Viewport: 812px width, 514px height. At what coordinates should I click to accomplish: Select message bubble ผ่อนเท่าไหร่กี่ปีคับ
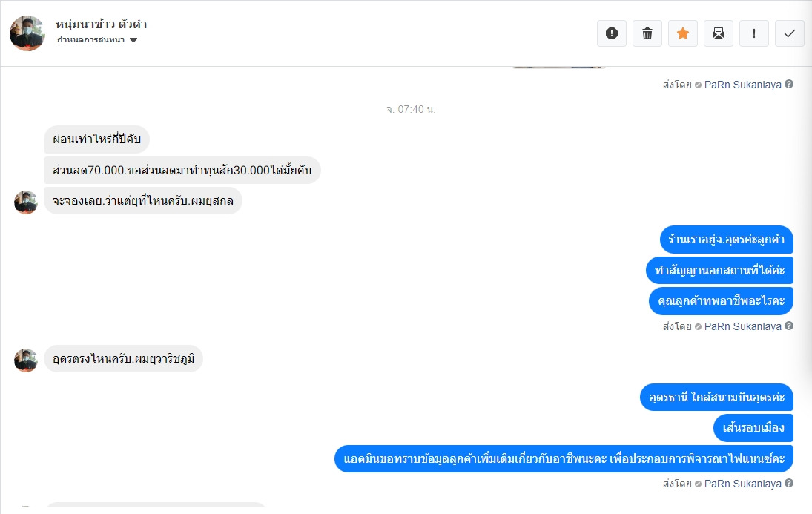97,139
